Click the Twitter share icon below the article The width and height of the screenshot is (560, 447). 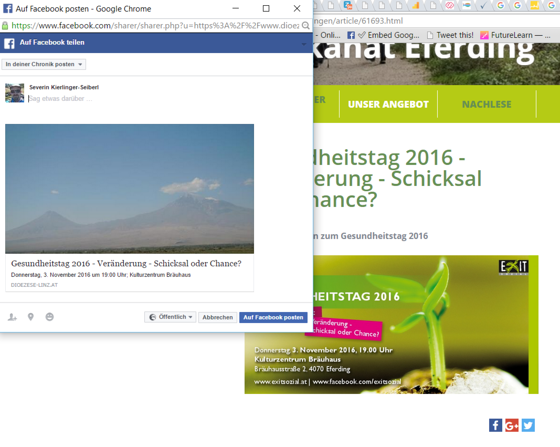[x=528, y=425]
